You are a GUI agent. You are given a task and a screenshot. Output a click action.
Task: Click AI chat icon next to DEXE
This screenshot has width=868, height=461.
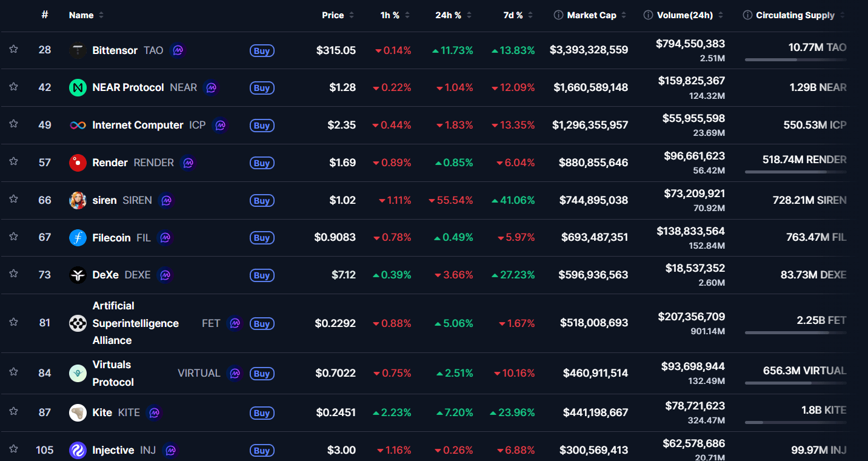[x=165, y=275]
